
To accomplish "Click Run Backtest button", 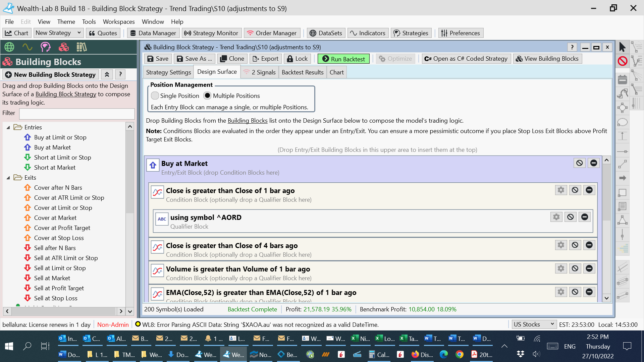I will (343, 59).
